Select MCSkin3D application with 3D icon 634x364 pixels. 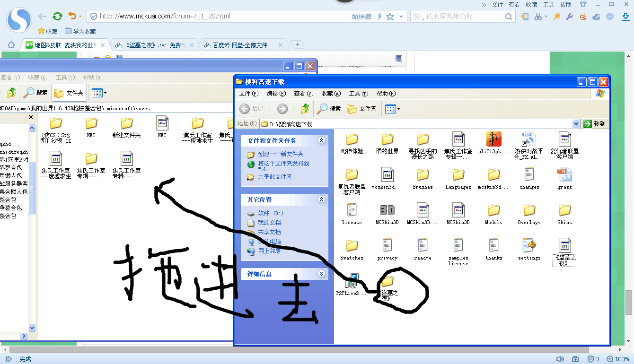[387, 210]
